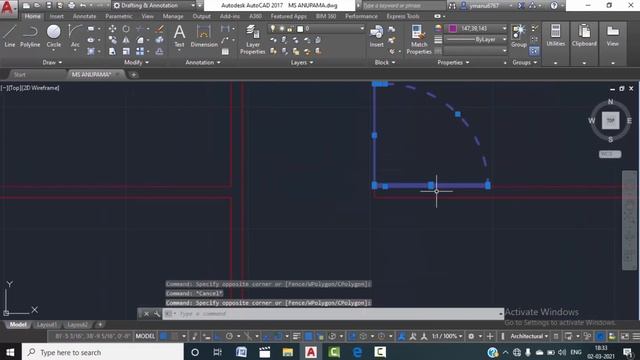This screenshot has width=640, height=360.
Task: Click the Offset tool icon
Action: 160,51
